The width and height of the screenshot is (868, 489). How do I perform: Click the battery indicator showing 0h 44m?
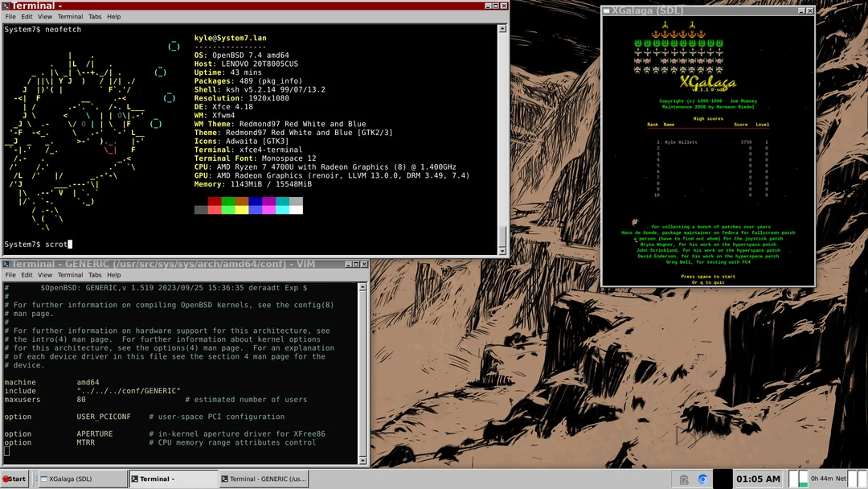pyautogui.click(x=821, y=479)
